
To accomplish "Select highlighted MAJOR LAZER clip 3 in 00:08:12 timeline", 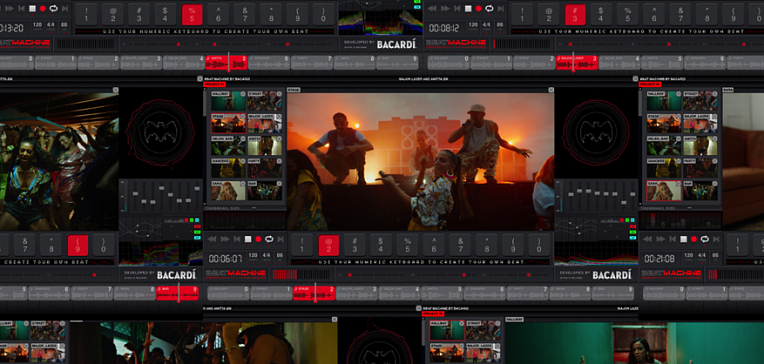I will [577, 62].
